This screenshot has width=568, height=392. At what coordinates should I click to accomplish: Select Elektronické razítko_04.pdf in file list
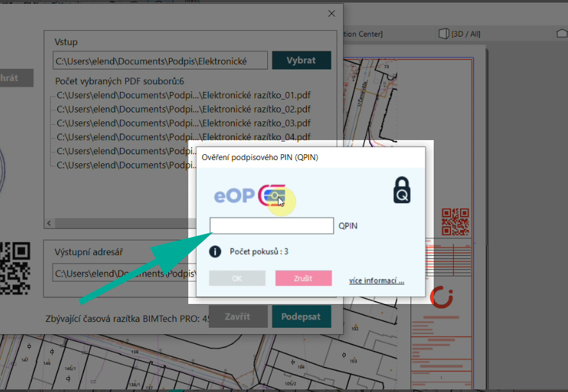coord(183,137)
